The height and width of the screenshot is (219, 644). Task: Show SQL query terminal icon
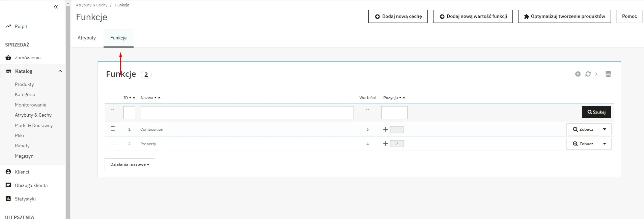tap(598, 74)
